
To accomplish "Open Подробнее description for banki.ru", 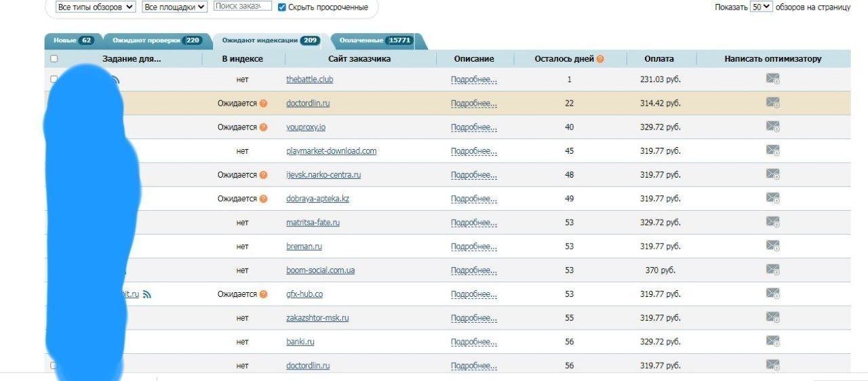I will [x=474, y=342].
